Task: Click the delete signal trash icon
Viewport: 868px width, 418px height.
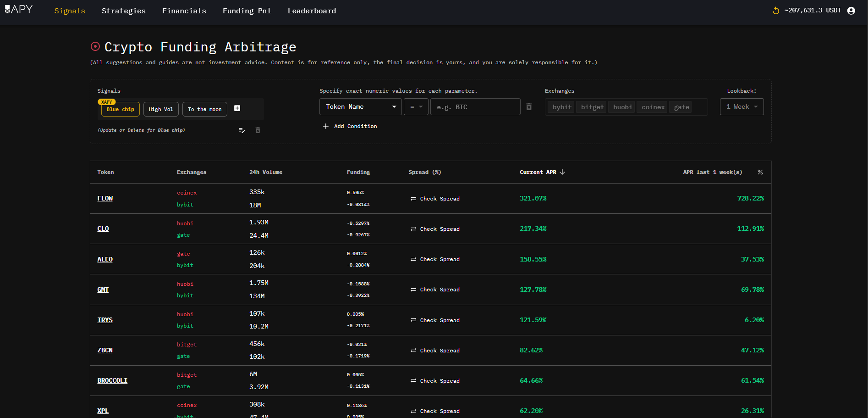Action: (258, 130)
